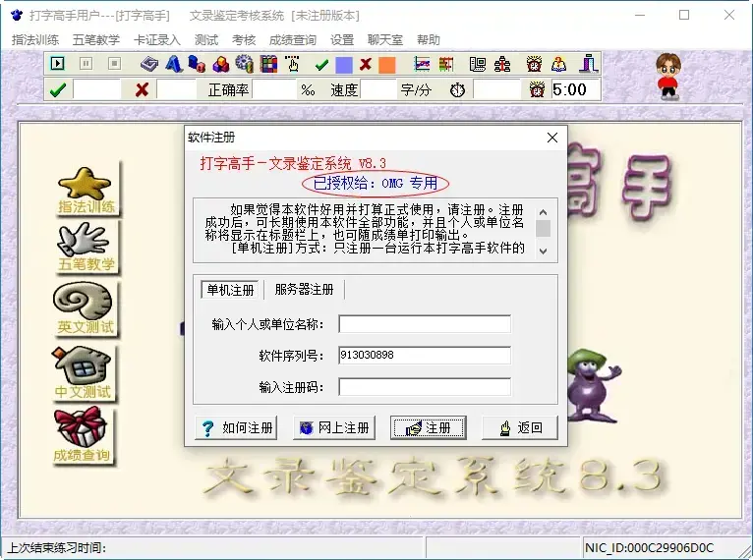
Task: Focus the 输入注册码 input field
Action: pyautogui.click(x=425, y=387)
